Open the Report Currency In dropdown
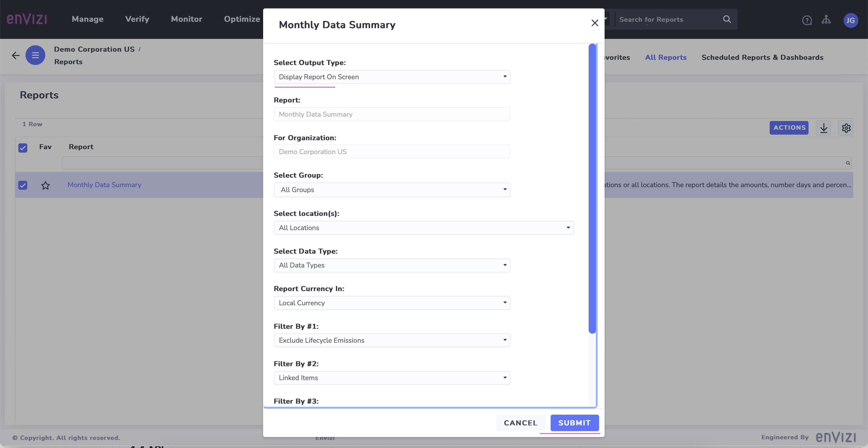This screenshot has height=448, width=868. coord(392,303)
